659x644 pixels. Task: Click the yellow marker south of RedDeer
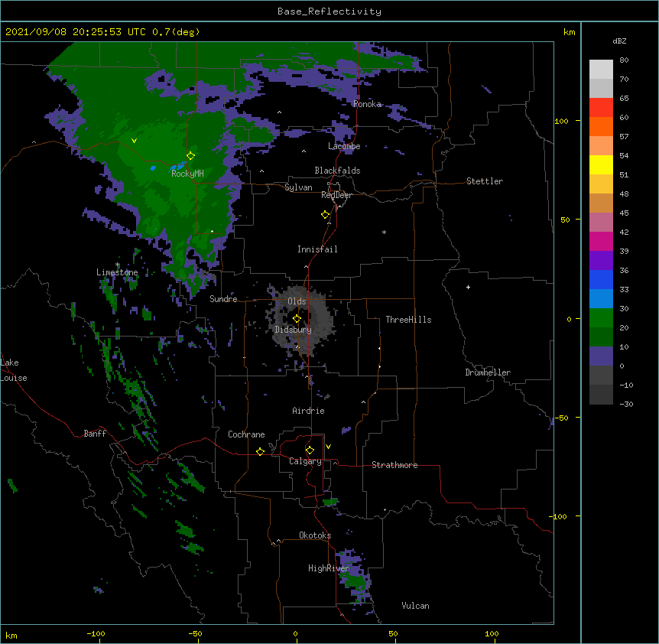pyautogui.click(x=326, y=215)
